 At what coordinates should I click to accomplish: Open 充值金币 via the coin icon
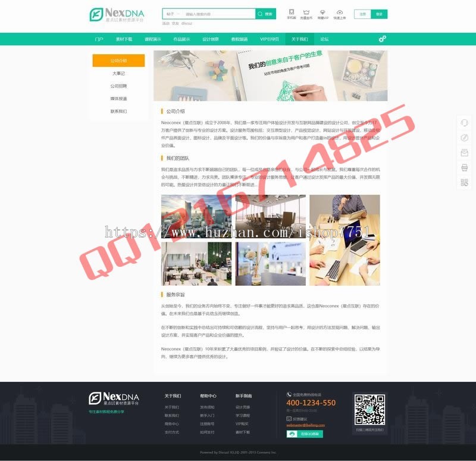click(x=308, y=12)
